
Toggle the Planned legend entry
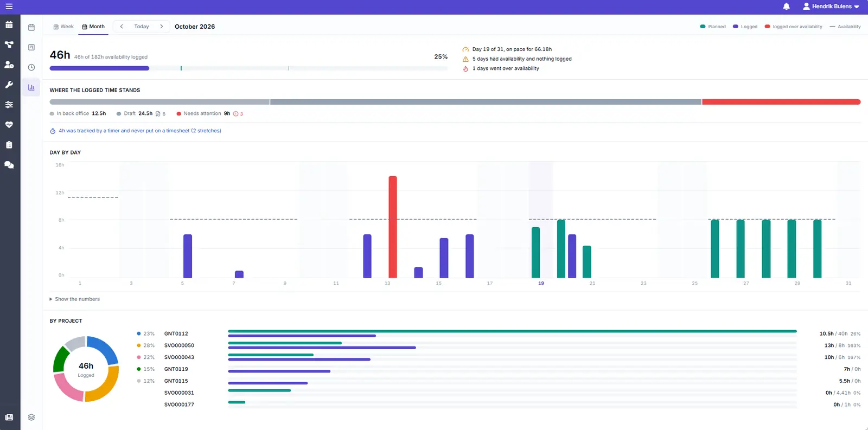[713, 27]
